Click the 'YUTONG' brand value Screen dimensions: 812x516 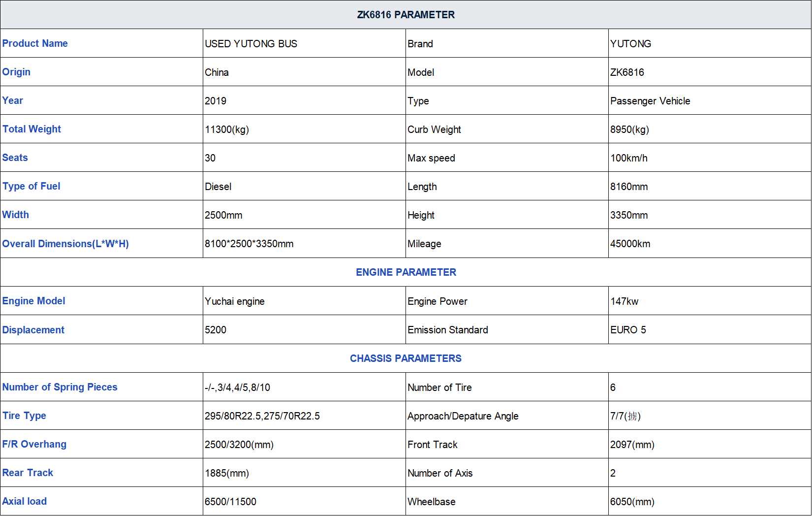[x=630, y=44]
